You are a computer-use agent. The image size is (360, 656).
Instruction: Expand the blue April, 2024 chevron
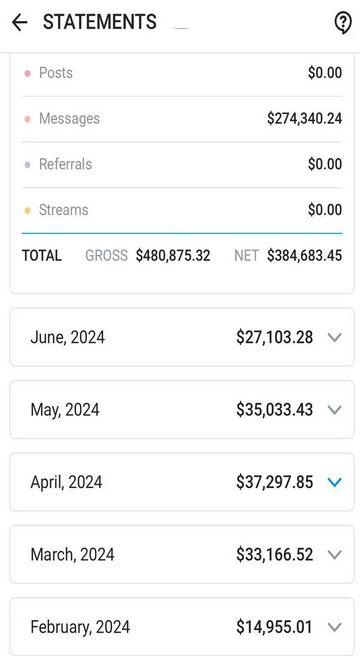(x=334, y=482)
